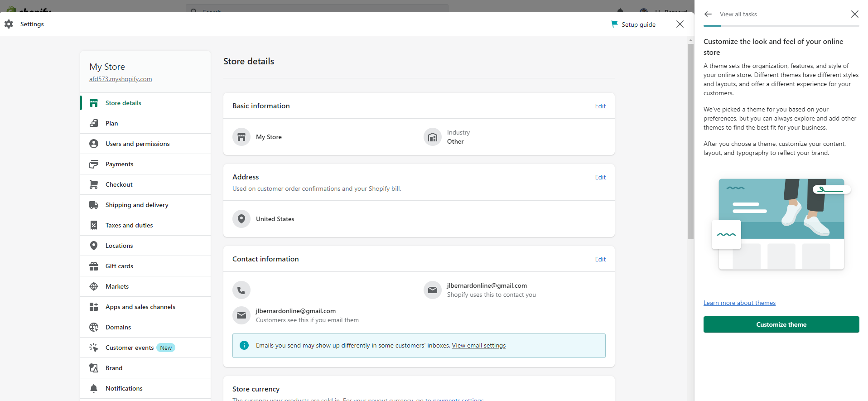Open Domains settings menu item
Image resolution: width=868 pixels, height=401 pixels.
(145, 327)
